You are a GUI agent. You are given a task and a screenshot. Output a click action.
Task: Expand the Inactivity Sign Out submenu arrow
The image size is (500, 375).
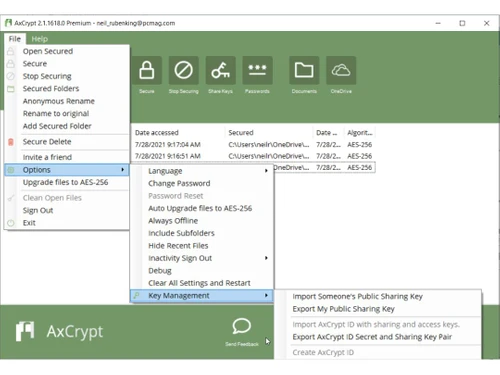266,258
